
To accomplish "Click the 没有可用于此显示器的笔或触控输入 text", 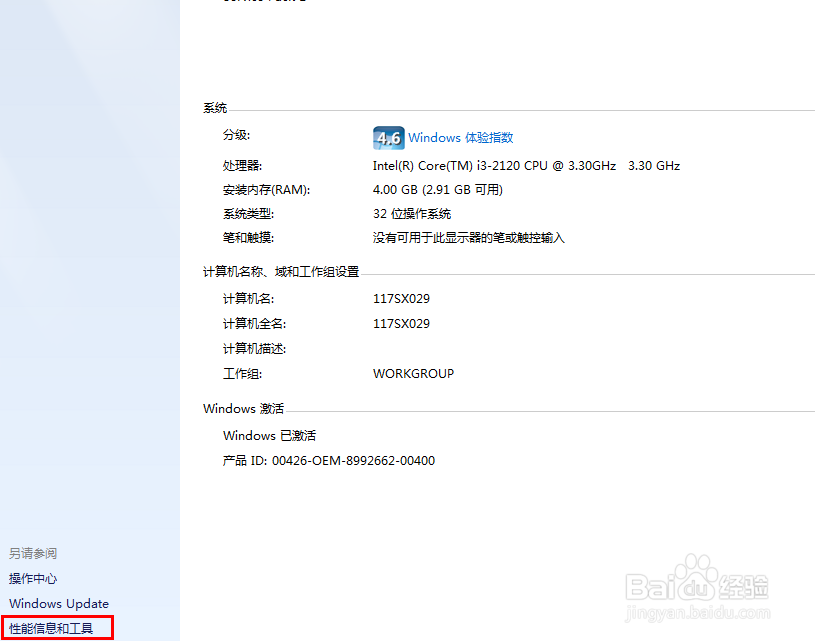I will (x=468, y=238).
